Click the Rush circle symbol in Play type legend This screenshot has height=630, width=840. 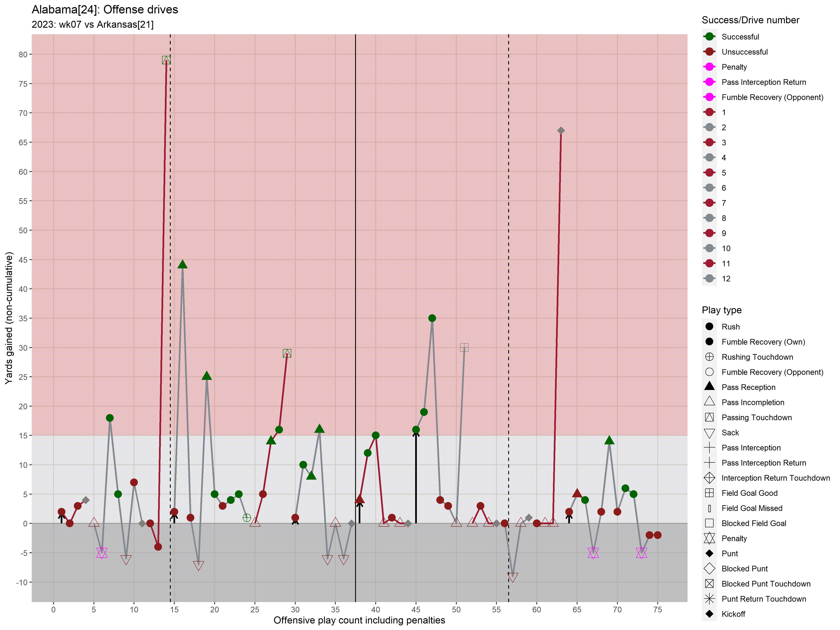click(x=709, y=327)
